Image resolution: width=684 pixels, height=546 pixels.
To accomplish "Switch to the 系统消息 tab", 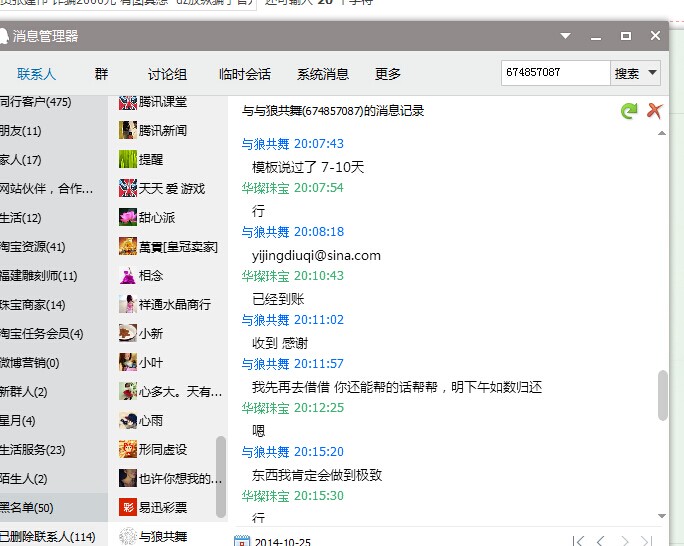I will coord(323,74).
